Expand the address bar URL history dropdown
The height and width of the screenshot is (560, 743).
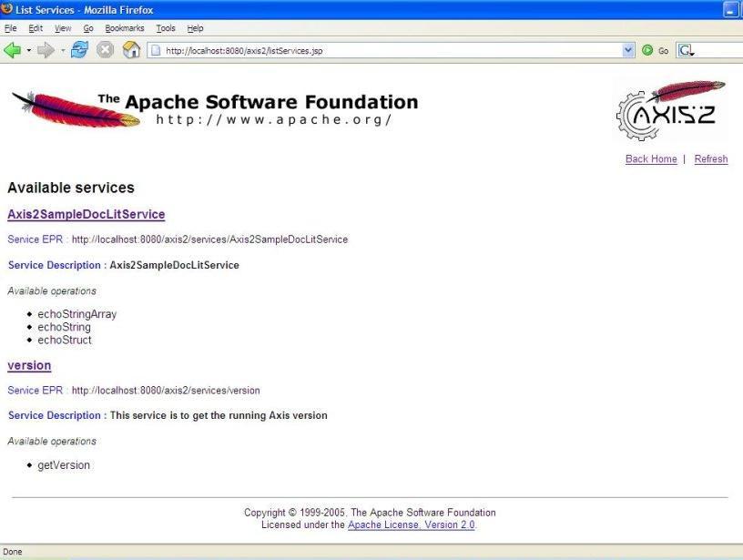pos(628,50)
